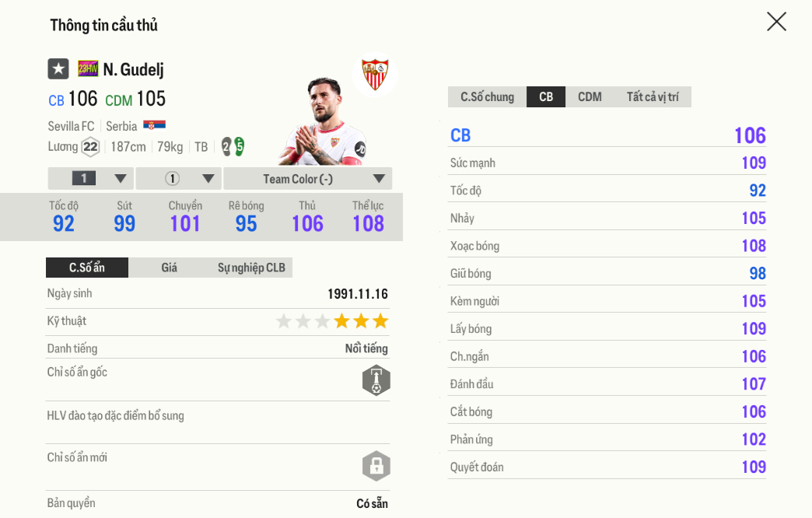Click the grey weak foot icon
The image size is (812, 518).
tap(226, 146)
